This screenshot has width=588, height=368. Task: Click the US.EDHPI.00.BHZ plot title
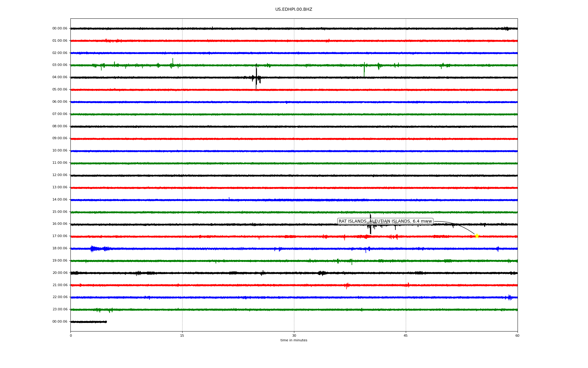coord(293,10)
